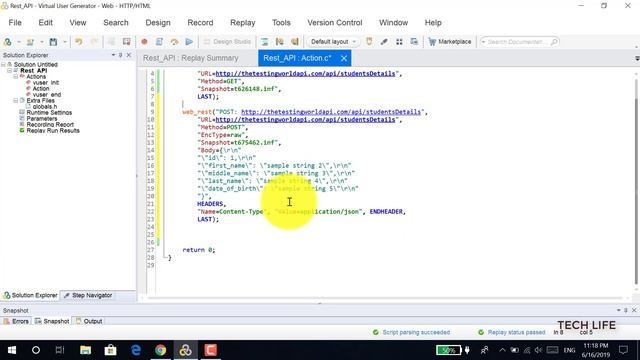Image resolution: width=640 pixels, height=360 pixels.
Task: Open the Marketplace from the toolbar
Action: (449, 42)
